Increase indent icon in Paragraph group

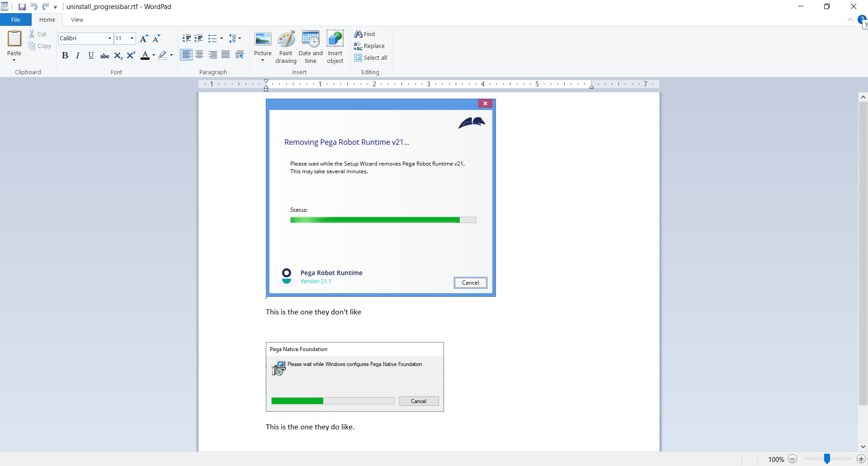point(198,38)
